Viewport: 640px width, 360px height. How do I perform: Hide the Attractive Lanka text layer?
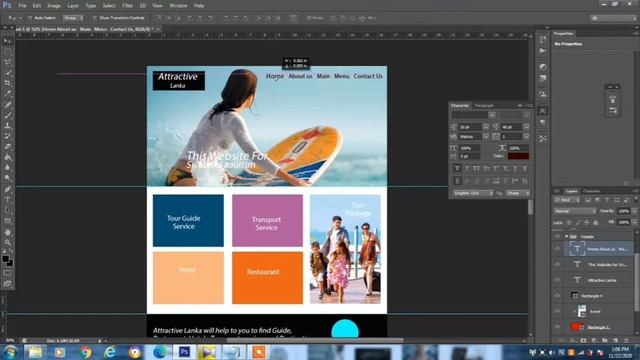pyautogui.click(x=557, y=280)
